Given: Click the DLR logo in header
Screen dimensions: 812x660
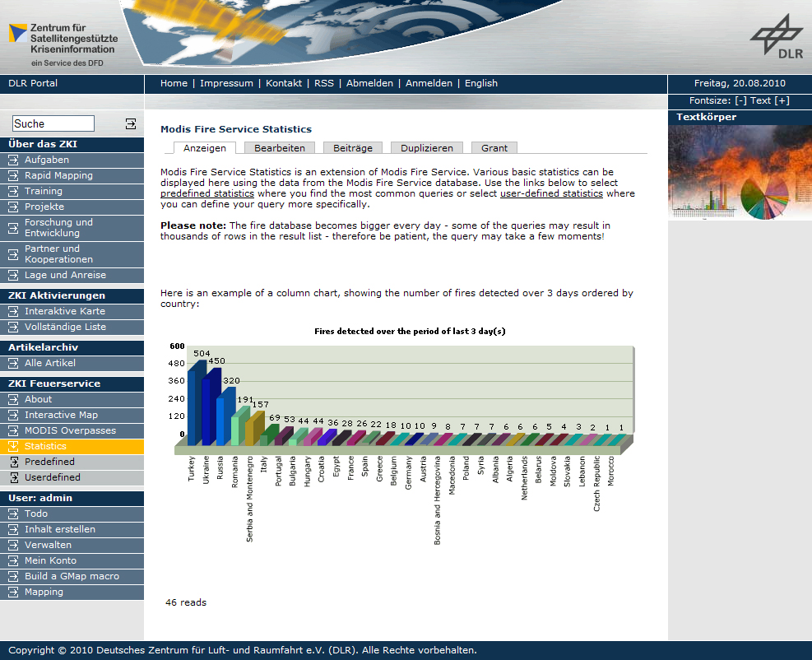Looking at the screenshot, I should tap(776, 38).
